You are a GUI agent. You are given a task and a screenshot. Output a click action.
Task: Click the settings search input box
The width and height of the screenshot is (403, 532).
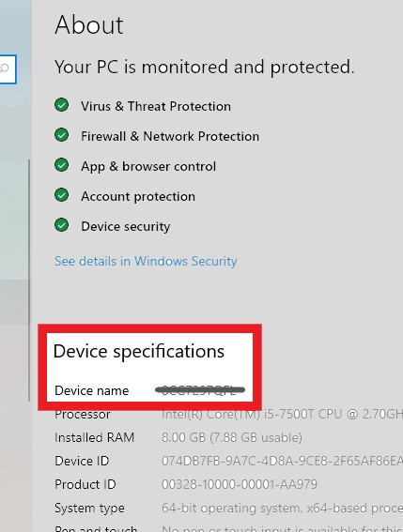[x=8, y=69]
